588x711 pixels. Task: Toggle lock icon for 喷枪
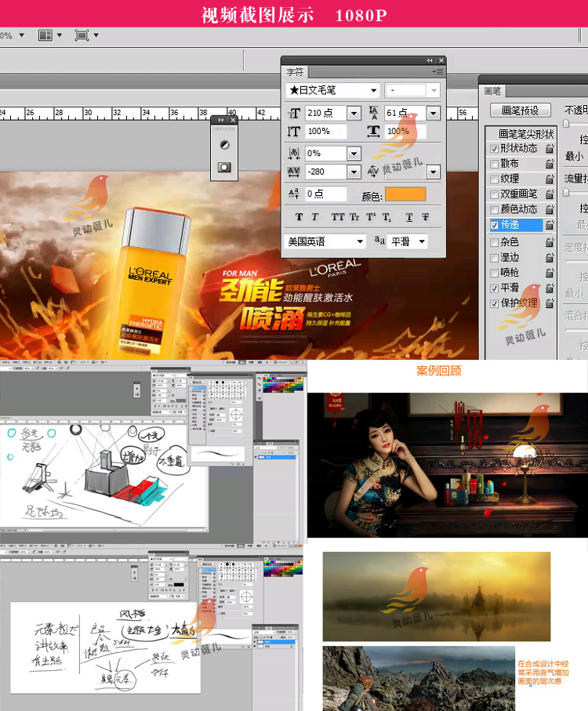pyautogui.click(x=550, y=273)
